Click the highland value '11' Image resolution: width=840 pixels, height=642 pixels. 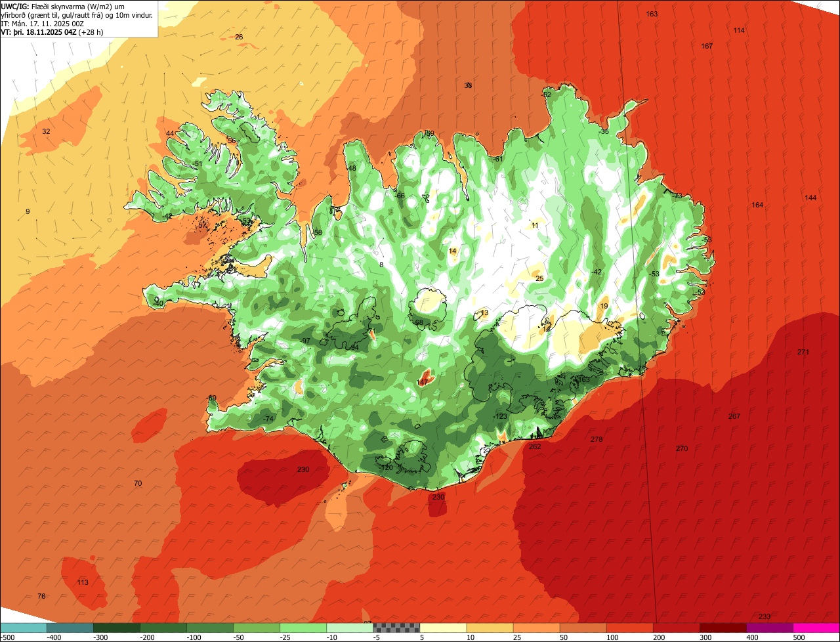click(535, 226)
